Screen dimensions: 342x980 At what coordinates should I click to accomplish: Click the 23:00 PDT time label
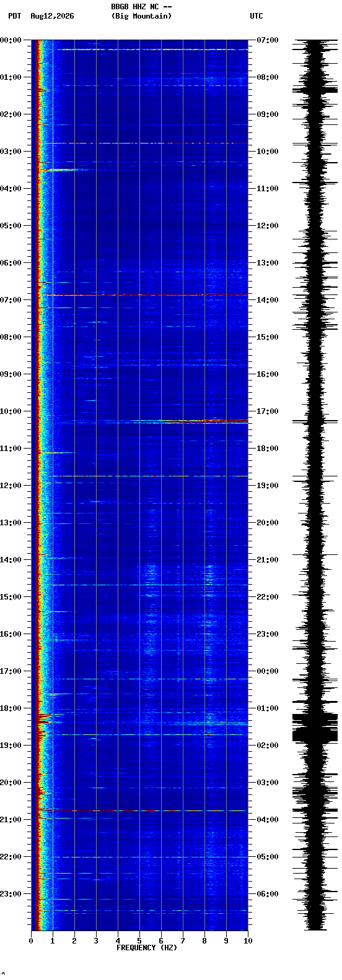click(11, 894)
